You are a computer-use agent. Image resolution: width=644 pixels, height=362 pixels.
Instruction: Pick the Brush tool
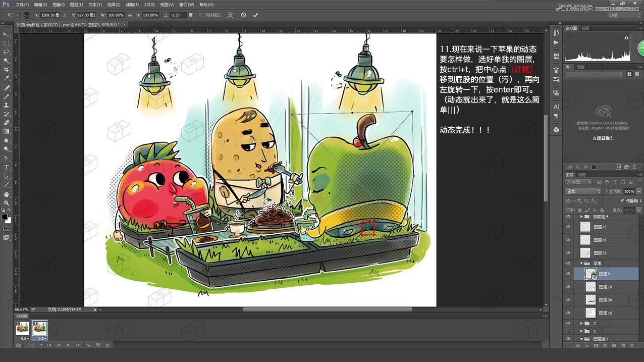[7, 96]
